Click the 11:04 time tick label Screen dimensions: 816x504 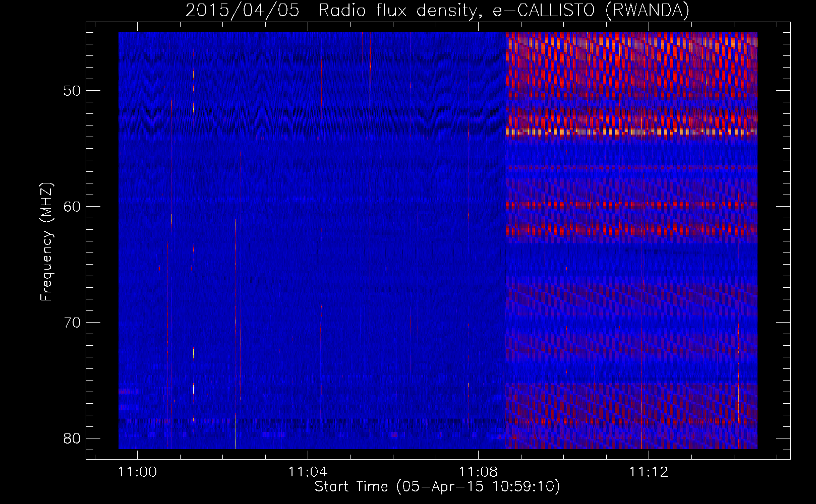pyautogui.click(x=308, y=473)
